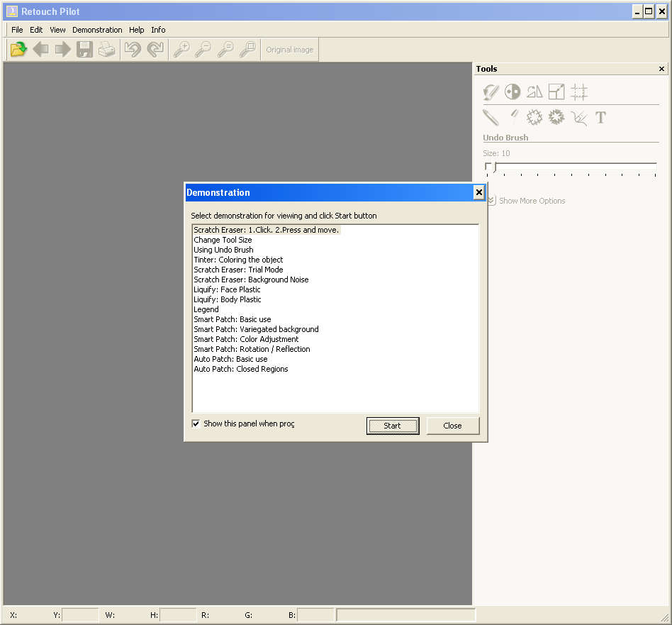Click the Zoom In magnifier icon
This screenshot has width=672, height=625.
pyautogui.click(x=181, y=50)
